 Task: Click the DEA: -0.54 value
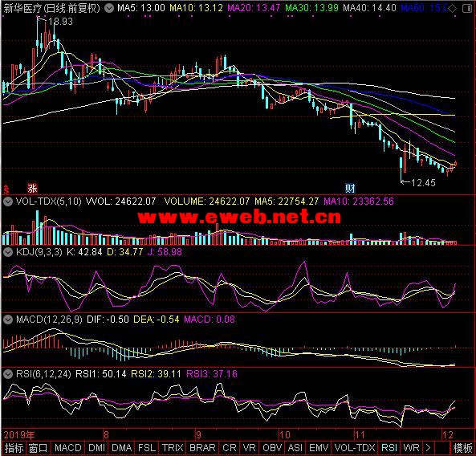pos(157,320)
